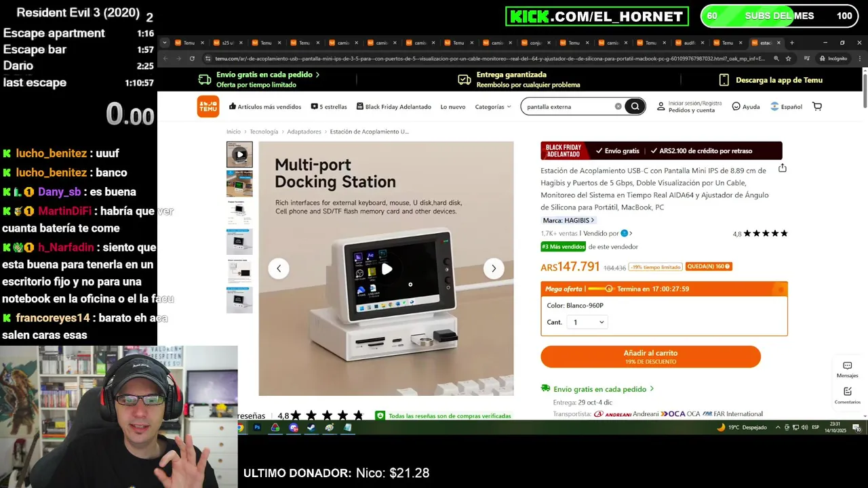Screen dimensions: 868x488
Task: Switch to the audifo browser tab
Action: click(x=689, y=43)
